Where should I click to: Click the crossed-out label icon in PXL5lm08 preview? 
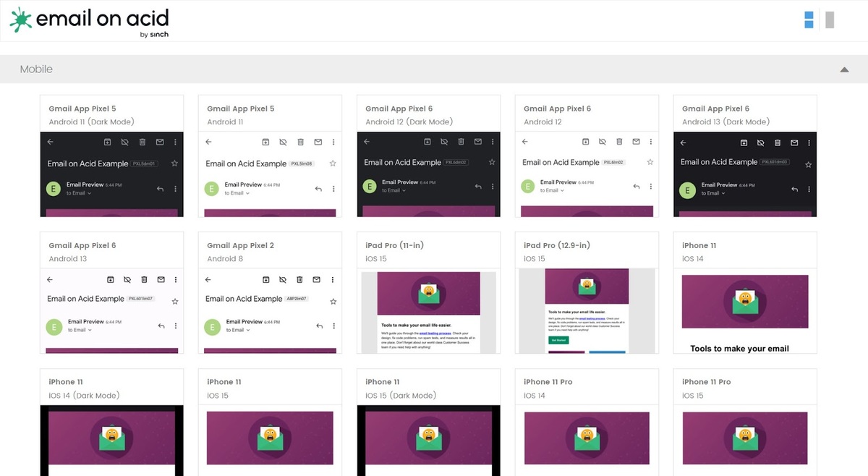coord(283,142)
